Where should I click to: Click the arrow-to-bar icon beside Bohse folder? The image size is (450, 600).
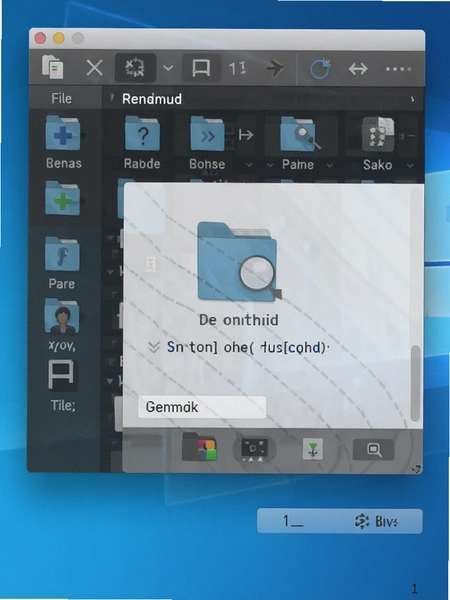[x=246, y=135]
